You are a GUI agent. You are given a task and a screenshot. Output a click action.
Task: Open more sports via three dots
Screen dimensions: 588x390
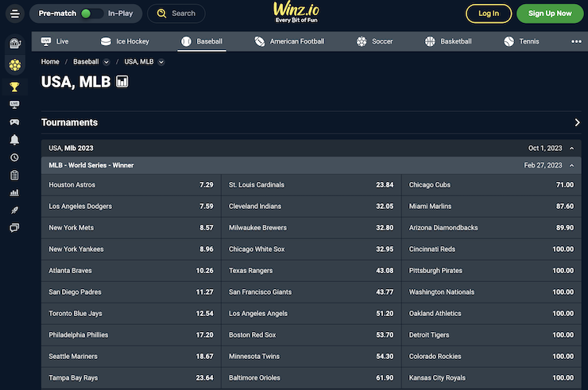576,41
